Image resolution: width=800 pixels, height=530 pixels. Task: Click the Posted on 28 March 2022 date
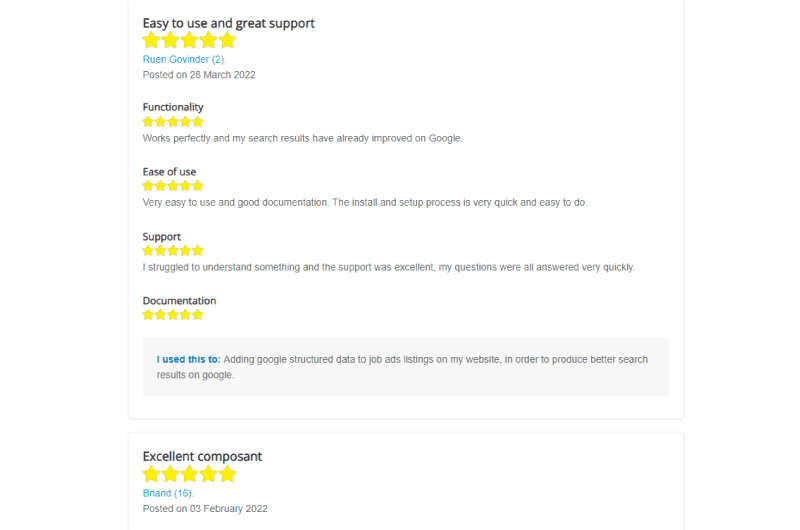199,75
